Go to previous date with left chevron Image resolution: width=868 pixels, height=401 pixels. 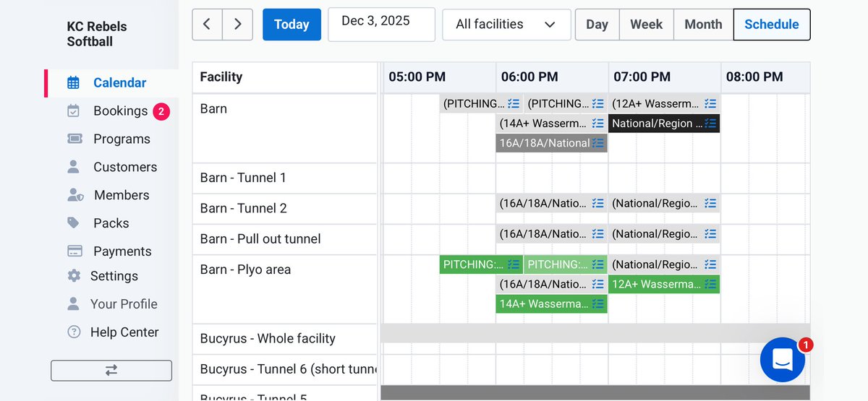pos(207,25)
